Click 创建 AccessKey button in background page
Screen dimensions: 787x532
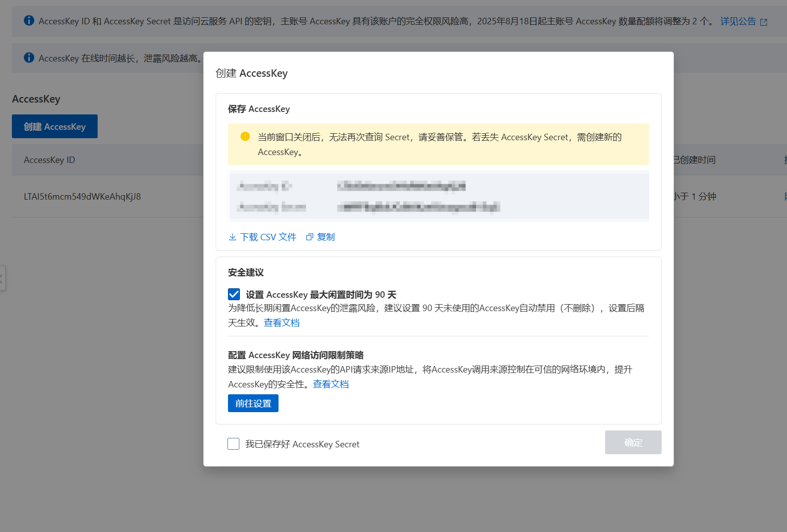(x=55, y=126)
